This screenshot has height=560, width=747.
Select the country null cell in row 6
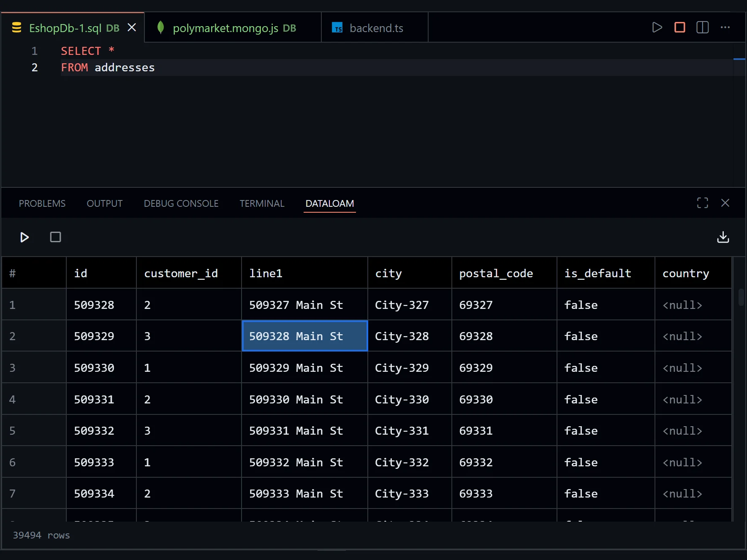(x=693, y=462)
